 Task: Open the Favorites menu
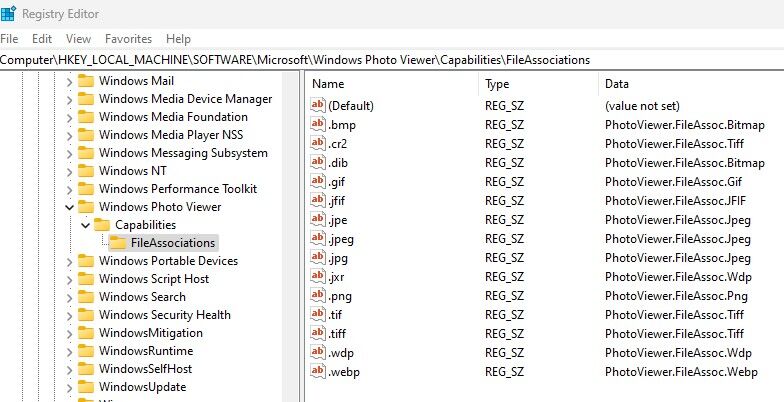point(128,39)
